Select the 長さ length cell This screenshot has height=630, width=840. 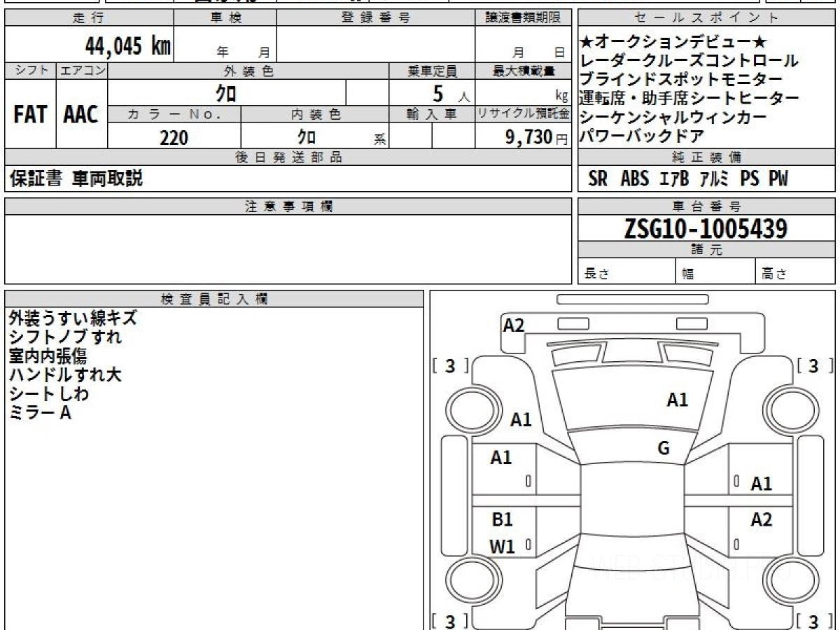(x=626, y=272)
